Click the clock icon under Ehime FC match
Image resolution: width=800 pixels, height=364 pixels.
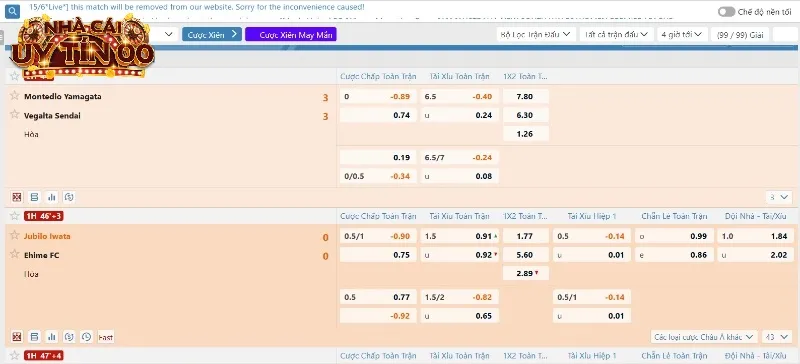86,337
